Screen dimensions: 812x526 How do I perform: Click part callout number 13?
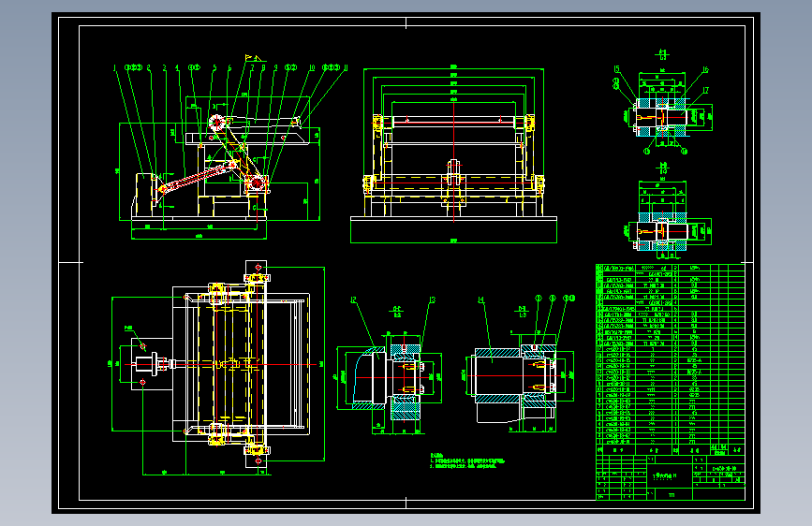[x=433, y=300]
